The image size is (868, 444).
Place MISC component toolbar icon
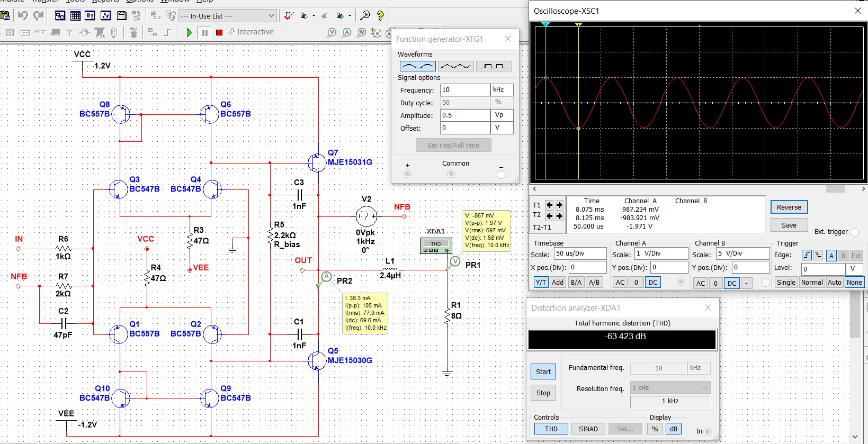[40, 32]
